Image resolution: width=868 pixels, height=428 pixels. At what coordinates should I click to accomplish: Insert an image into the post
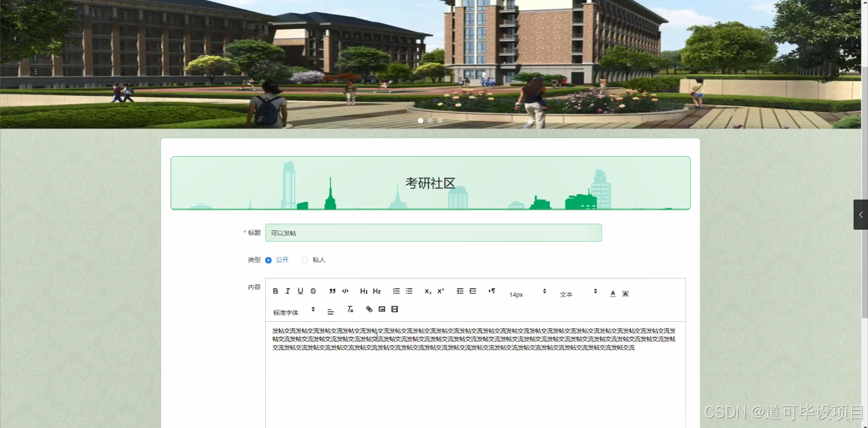pyautogui.click(x=382, y=309)
